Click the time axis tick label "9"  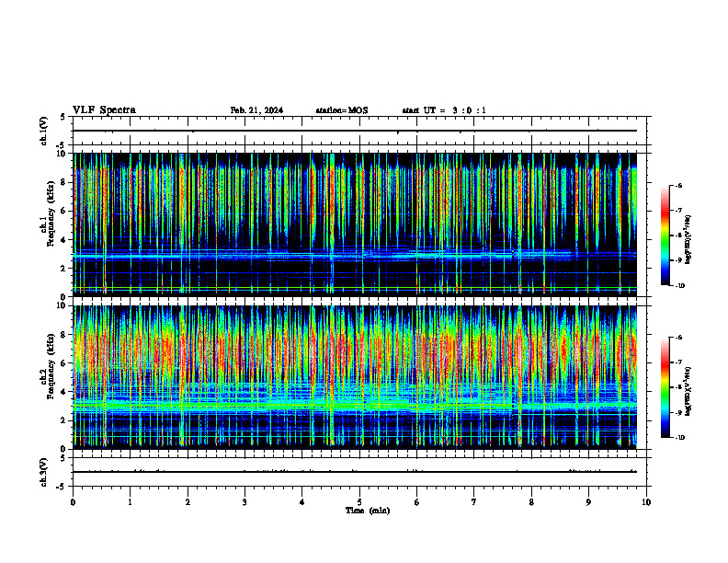click(588, 502)
